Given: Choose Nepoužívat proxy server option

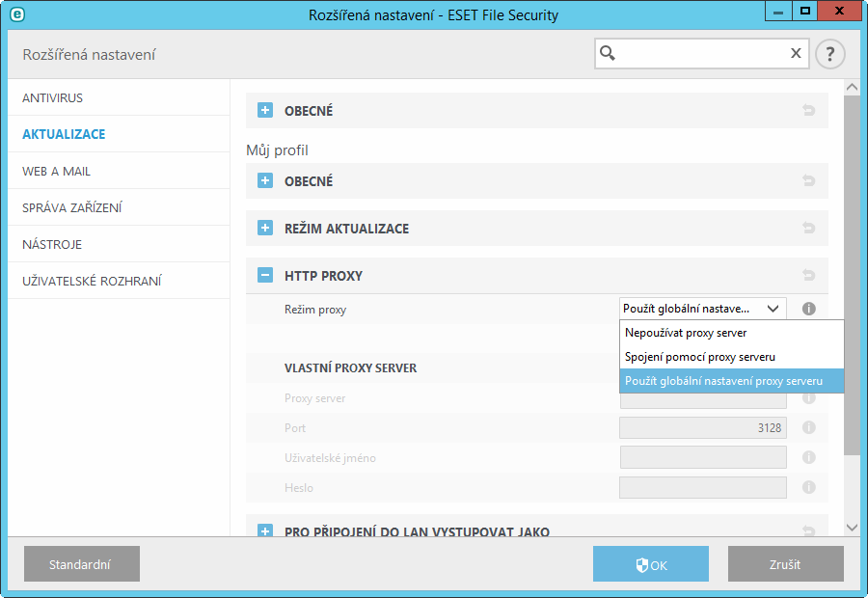Looking at the screenshot, I should [731, 333].
